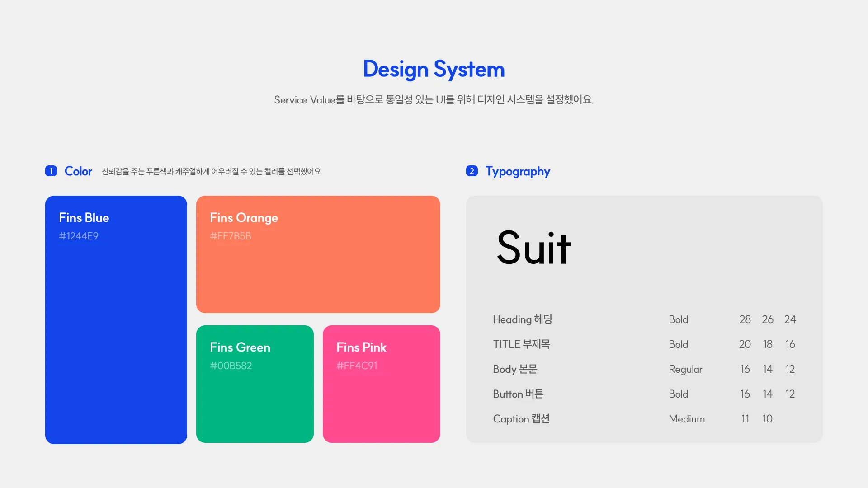Click the Button 버튼 row label
Viewport: 868px width, 488px height.
518,394
